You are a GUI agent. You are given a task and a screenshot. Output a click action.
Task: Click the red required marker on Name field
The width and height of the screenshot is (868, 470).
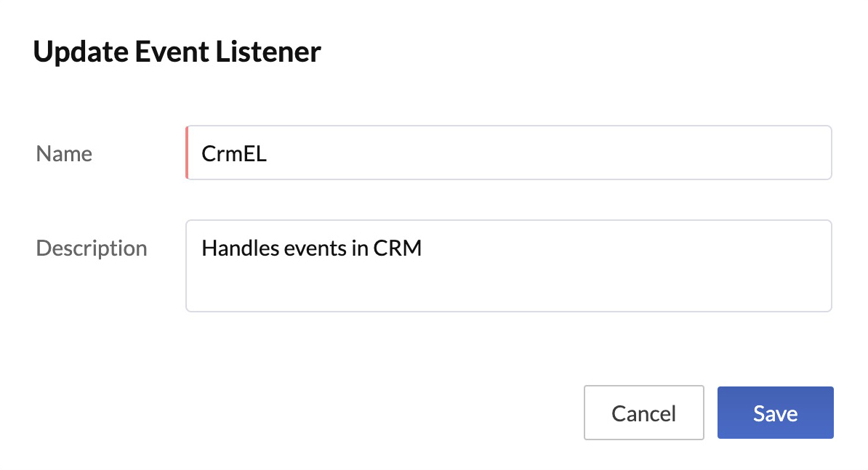[x=187, y=153]
